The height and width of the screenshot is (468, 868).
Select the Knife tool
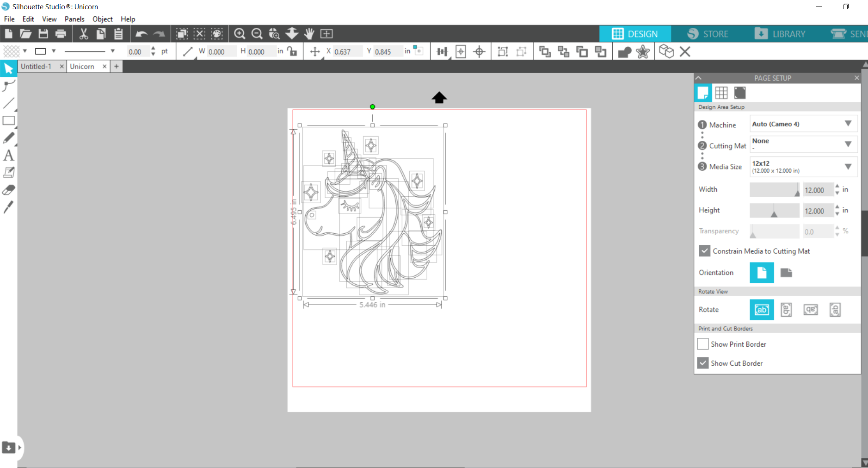[8, 207]
